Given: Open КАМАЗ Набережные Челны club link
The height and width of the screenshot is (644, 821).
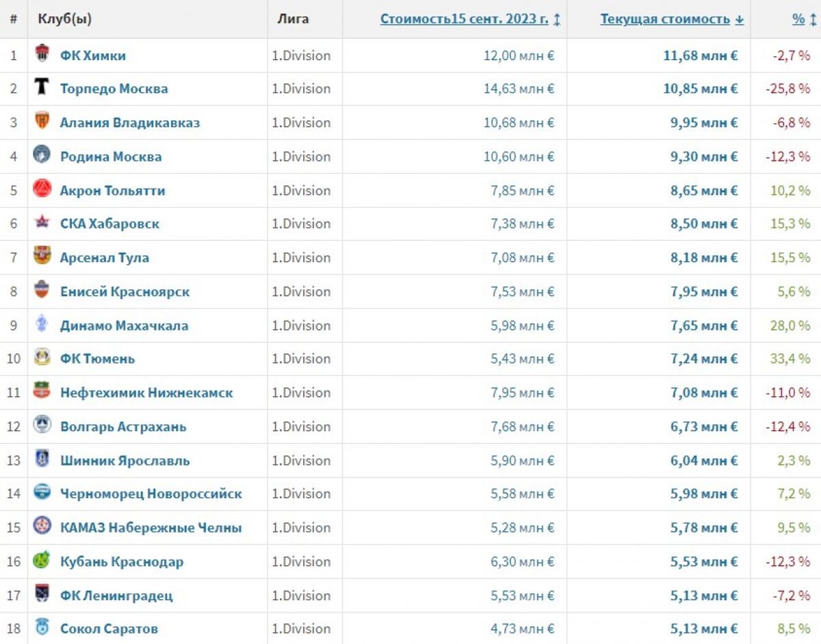Looking at the screenshot, I should coord(151,528).
